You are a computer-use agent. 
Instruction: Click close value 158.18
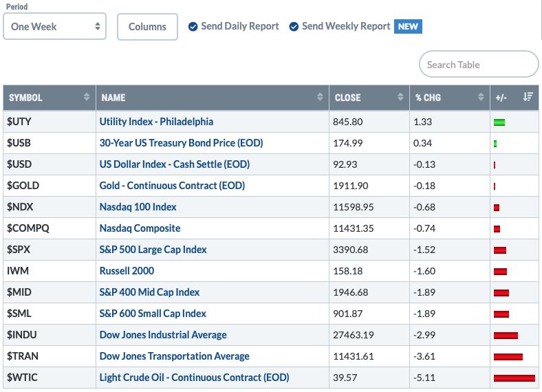(x=348, y=271)
